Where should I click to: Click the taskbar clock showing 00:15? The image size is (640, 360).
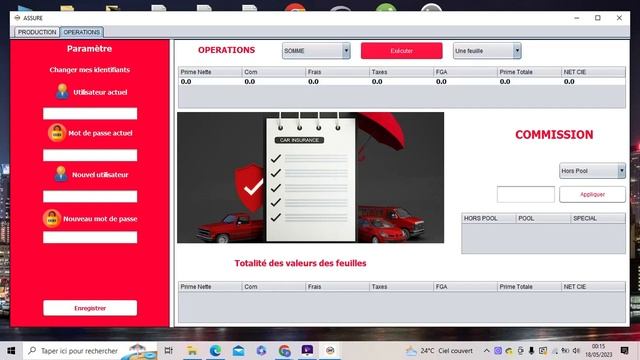click(x=599, y=351)
